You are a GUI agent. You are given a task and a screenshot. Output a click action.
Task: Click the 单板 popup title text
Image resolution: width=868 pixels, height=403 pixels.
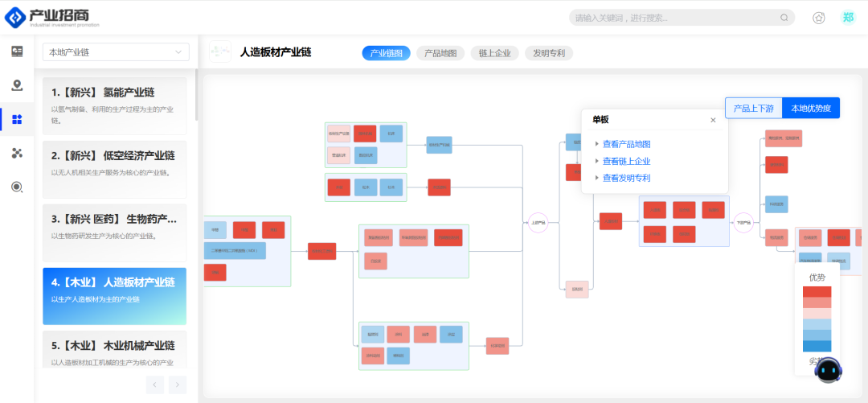pyautogui.click(x=600, y=120)
